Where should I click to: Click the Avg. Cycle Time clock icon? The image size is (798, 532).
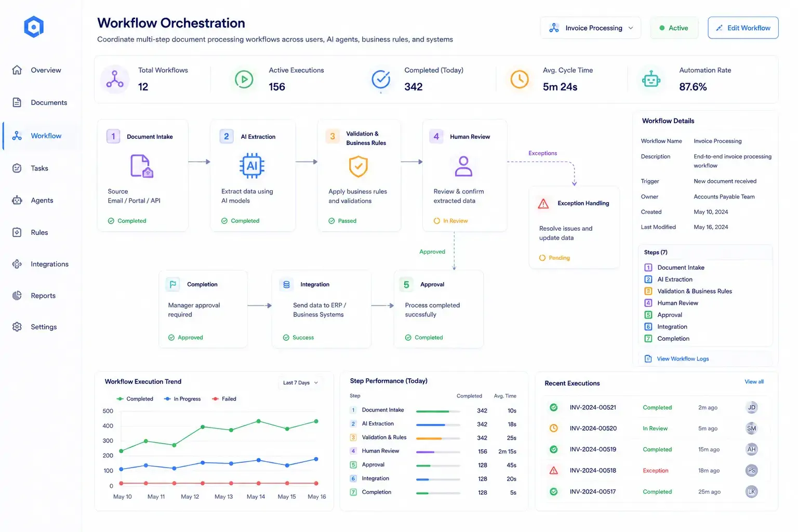520,79
